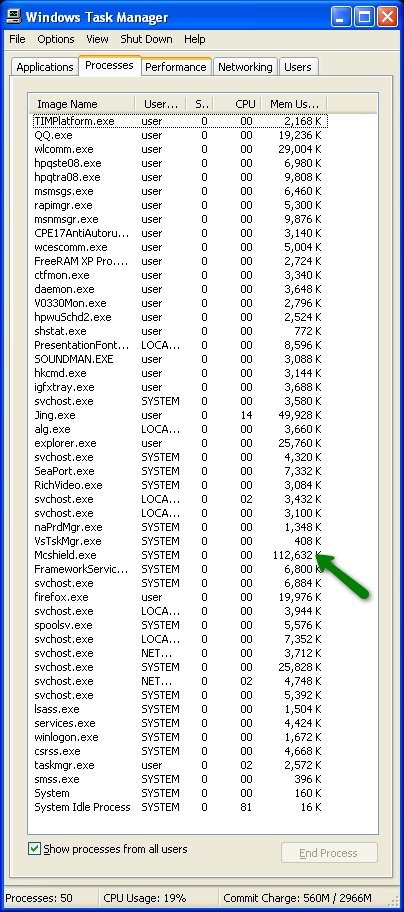Image resolution: width=404 pixels, height=912 pixels.
Task: Click the End Process button
Action: (x=329, y=853)
